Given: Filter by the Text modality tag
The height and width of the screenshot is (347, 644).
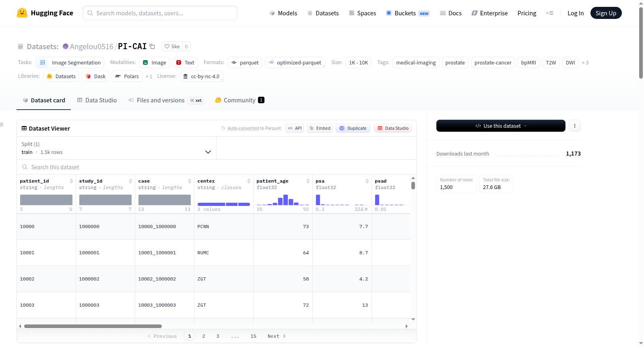Looking at the screenshot, I should click(185, 62).
